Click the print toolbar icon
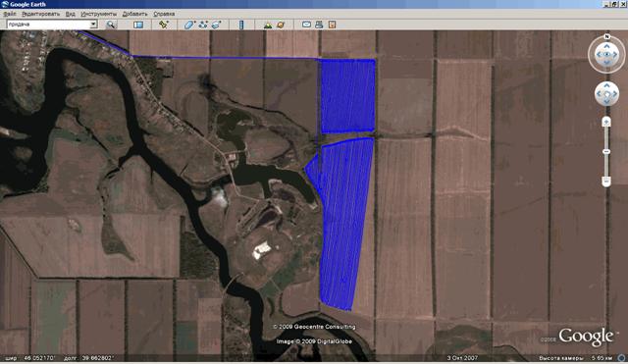628x364 pixels. pyautogui.click(x=319, y=25)
